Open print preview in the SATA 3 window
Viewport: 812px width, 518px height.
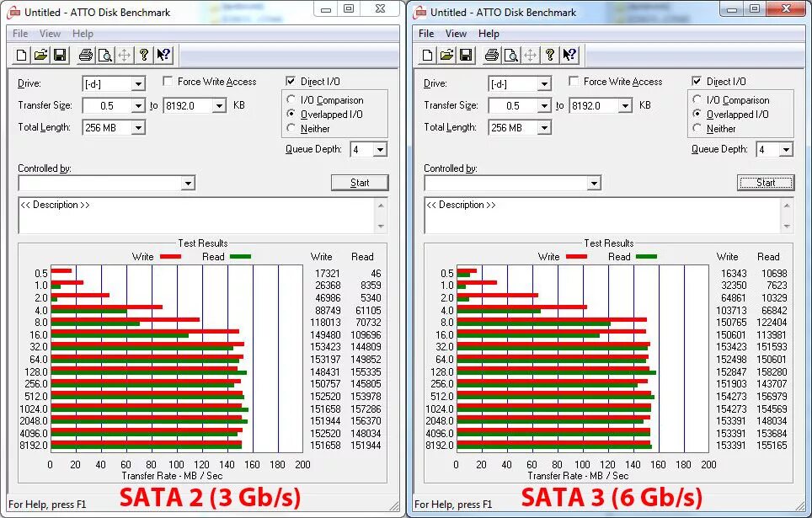coord(511,55)
